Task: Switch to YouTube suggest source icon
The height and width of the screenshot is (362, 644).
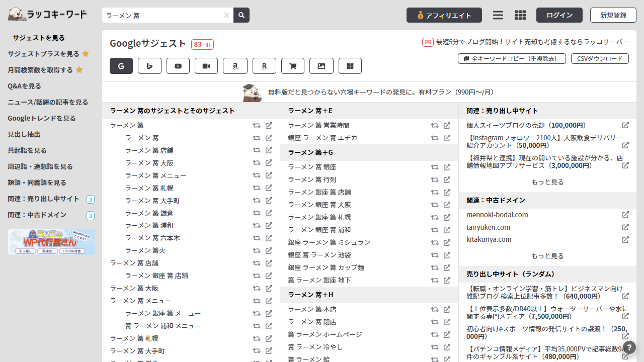Action: (178, 66)
